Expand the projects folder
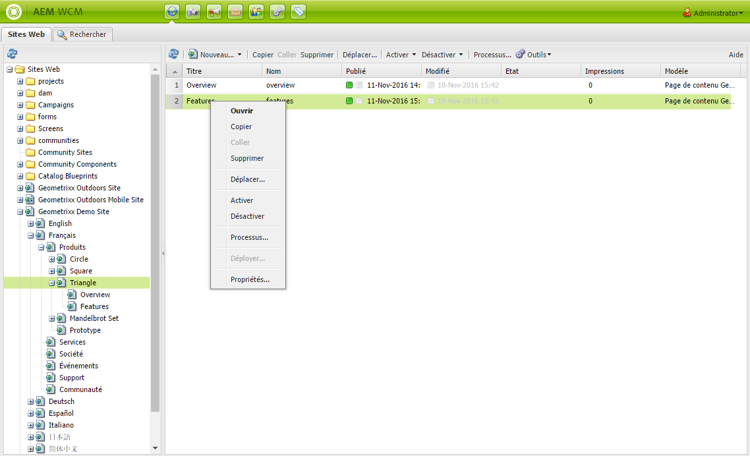 (20, 81)
